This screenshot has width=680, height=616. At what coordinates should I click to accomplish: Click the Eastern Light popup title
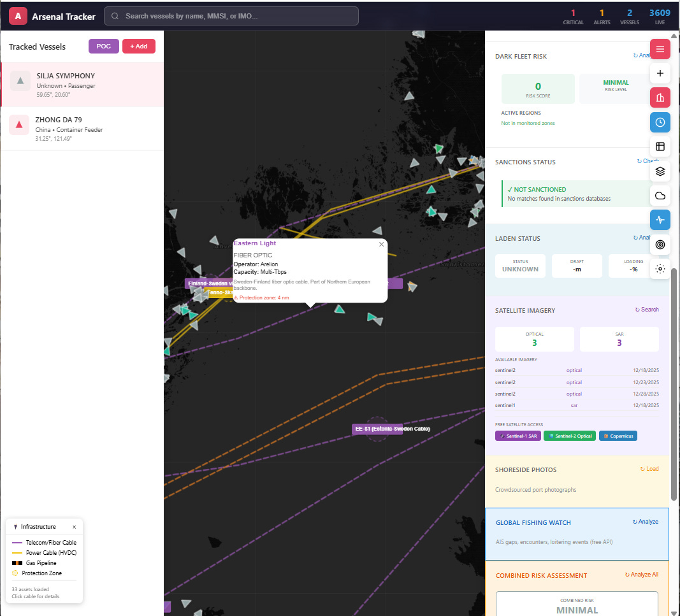click(x=254, y=243)
